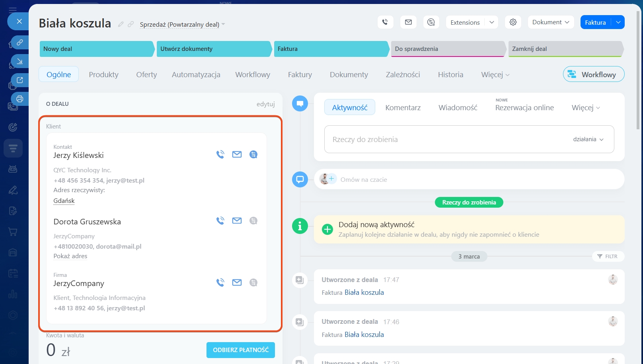Click the Pokaż adres link under Dorota
The image size is (643, 364).
70,256
